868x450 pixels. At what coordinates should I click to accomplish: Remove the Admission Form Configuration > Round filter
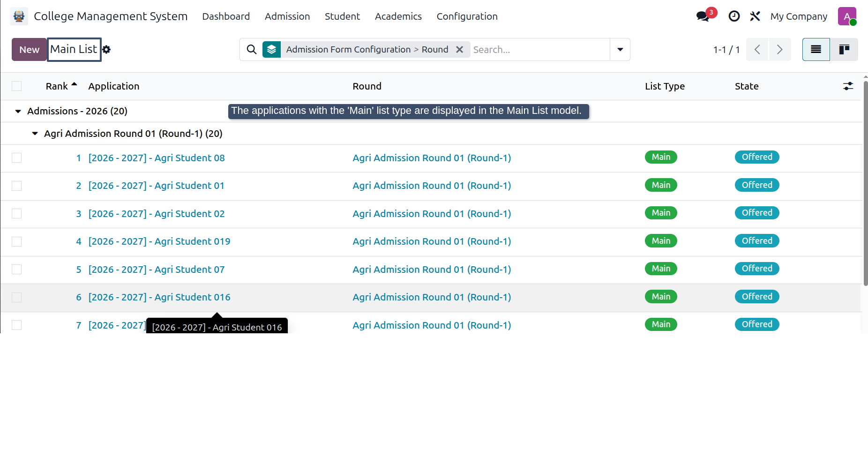(460, 50)
